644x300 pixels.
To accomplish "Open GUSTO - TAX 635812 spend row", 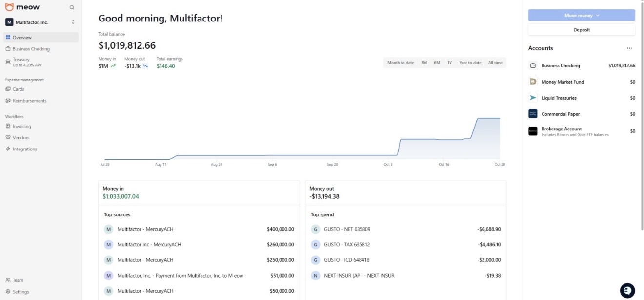I will [406, 244].
